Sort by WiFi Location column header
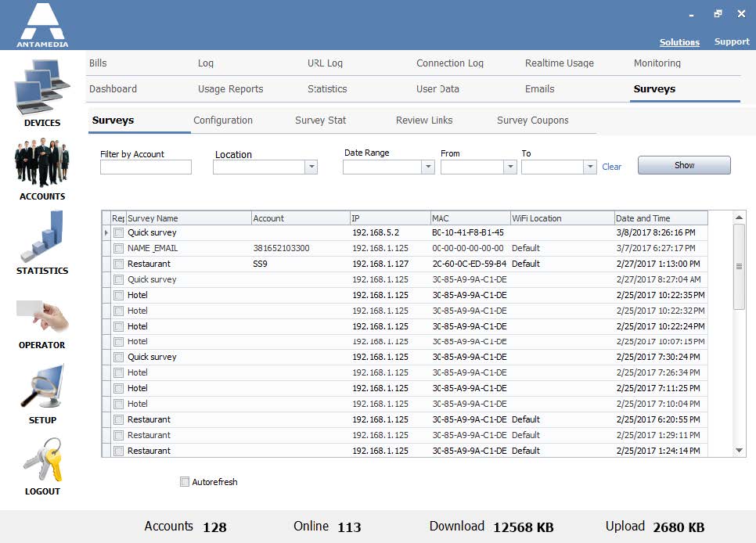756x543 pixels. (x=562, y=218)
